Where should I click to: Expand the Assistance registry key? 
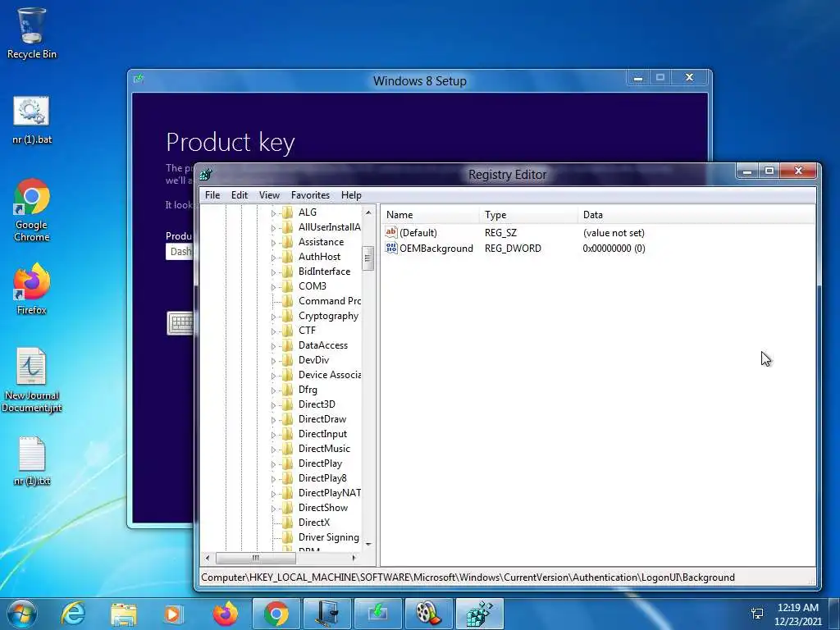[273, 243]
